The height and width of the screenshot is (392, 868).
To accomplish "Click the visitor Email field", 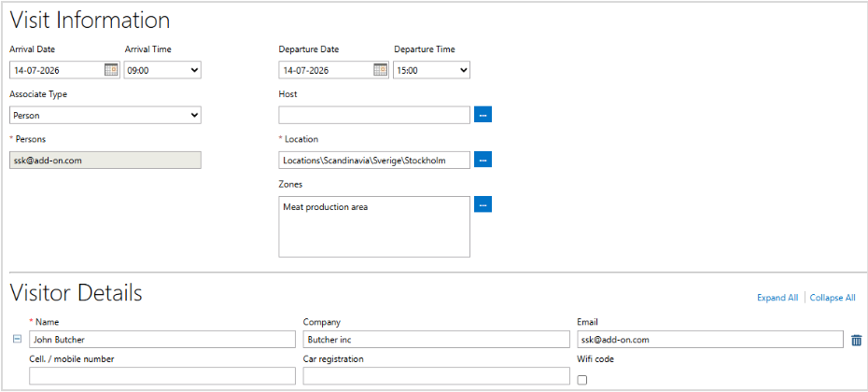I will click(709, 340).
